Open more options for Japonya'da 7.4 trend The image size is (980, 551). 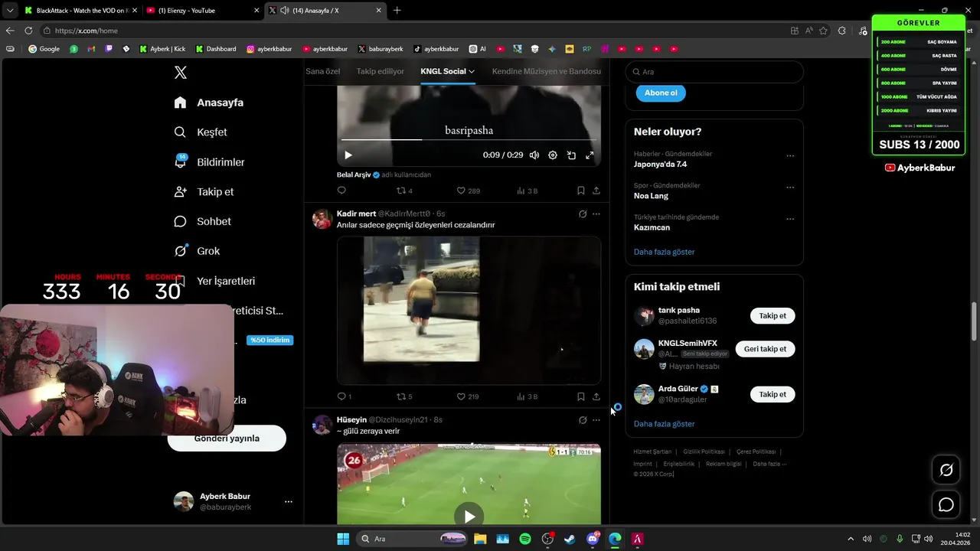[x=790, y=156]
